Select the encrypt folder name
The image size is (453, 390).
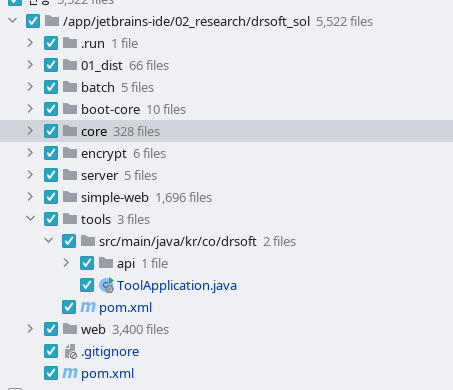[x=104, y=154]
